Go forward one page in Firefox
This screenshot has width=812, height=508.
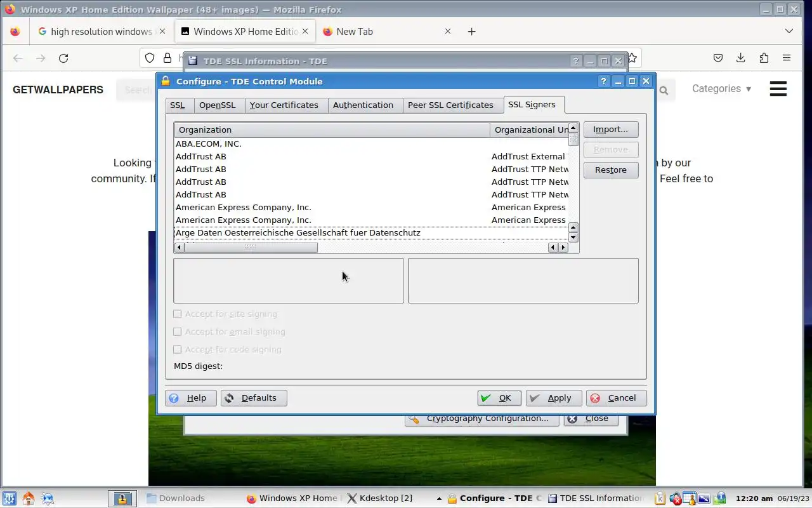(x=41, y=58)
